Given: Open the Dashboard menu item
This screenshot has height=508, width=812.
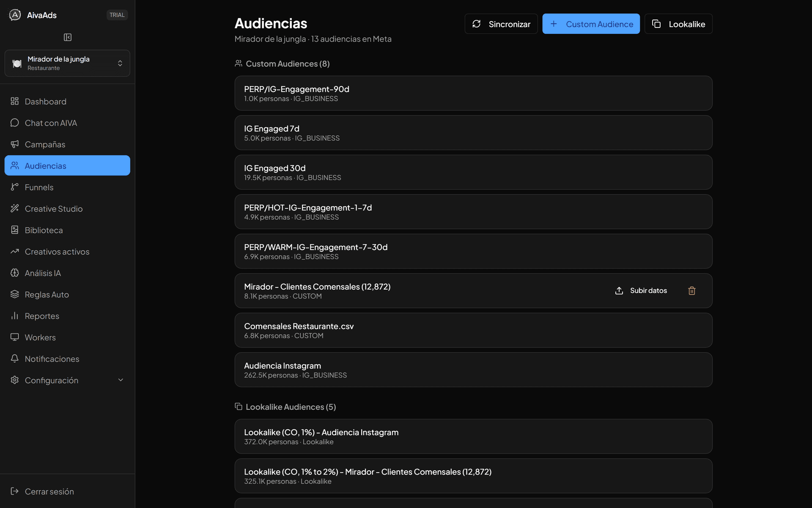Looking at the screenshot, I should (x=67, y=101).
